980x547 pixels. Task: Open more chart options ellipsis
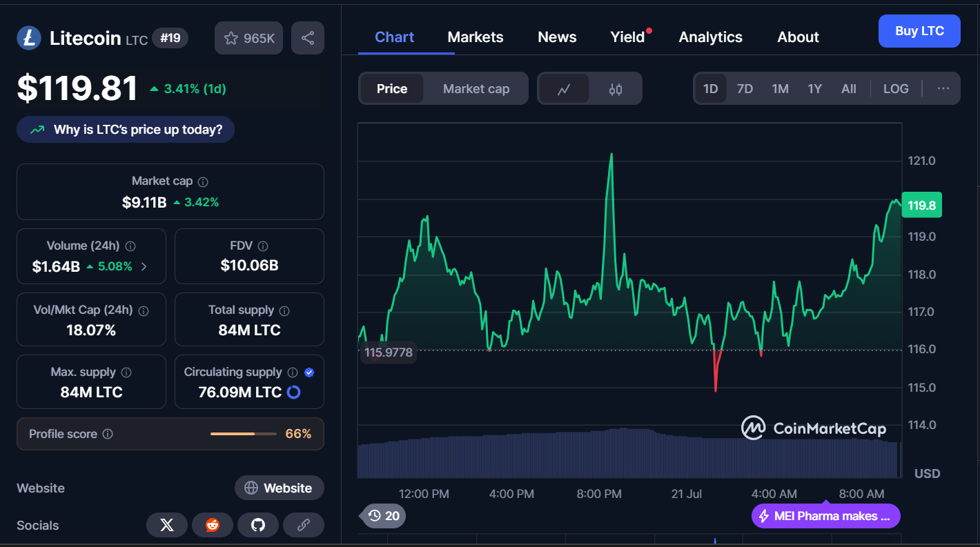click(x=943, y=88)
